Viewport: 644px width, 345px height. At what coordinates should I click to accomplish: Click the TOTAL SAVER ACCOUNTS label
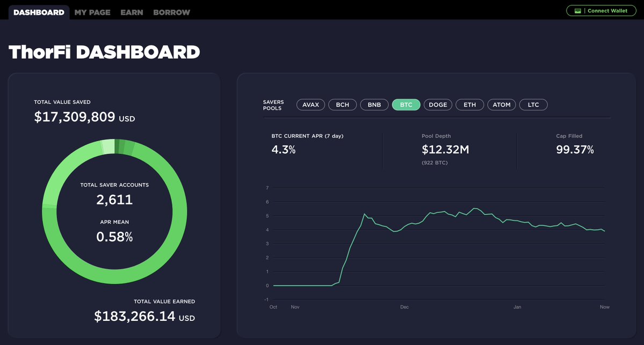tap(114, 185)
